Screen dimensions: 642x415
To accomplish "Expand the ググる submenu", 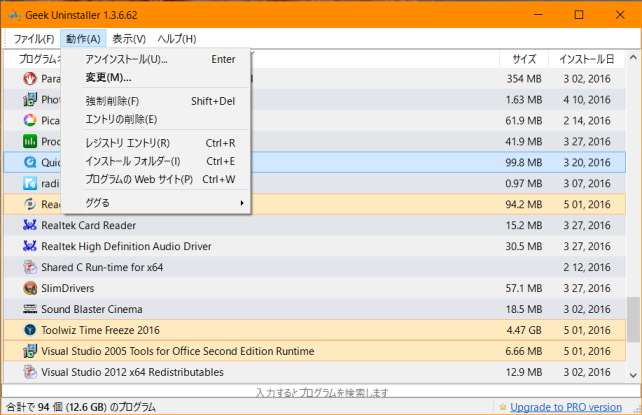I will pos(156,203).
